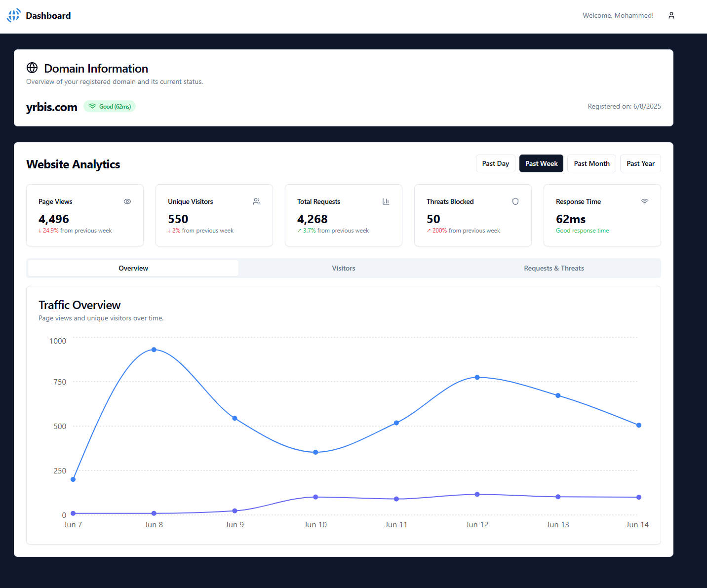
Task: Switch range to Past Year
Action: [640, 163]
